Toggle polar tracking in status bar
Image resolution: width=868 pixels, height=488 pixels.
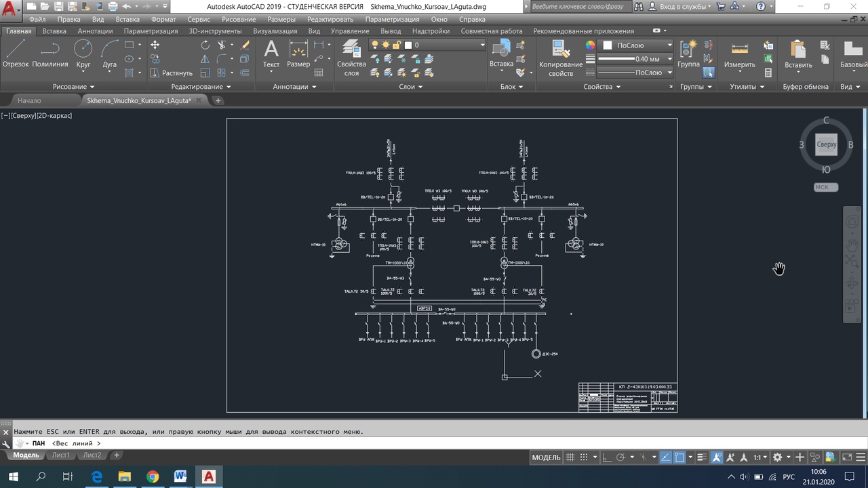[621, 457]
